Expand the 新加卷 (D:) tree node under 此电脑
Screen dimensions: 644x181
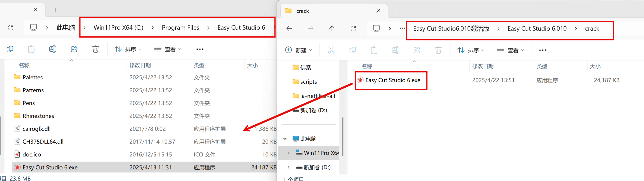pyautogui.click(x=289, y=167)
